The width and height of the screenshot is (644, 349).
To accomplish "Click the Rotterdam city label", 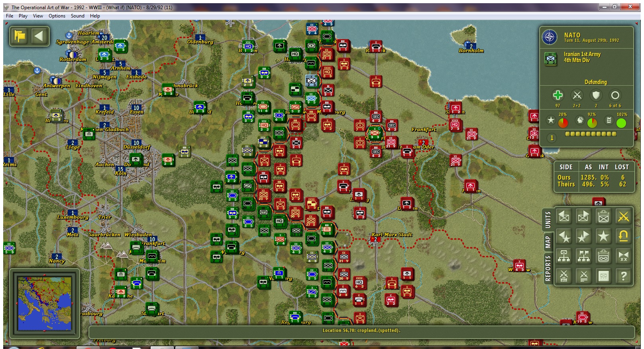I will [73, 59].
